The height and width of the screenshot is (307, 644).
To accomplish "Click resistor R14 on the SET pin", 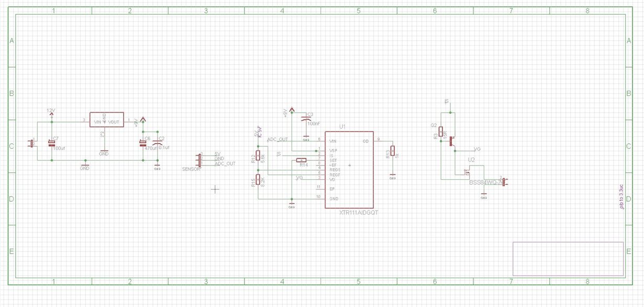I will coord(301,160).
